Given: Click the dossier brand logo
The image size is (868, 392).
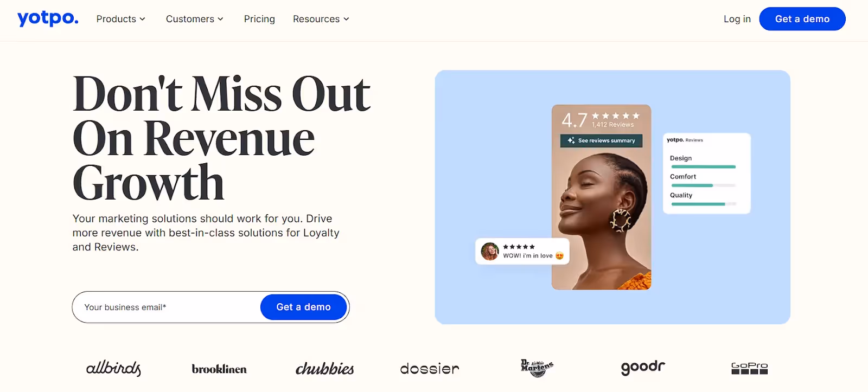Looking at the screenshot, I should (430, 369).
